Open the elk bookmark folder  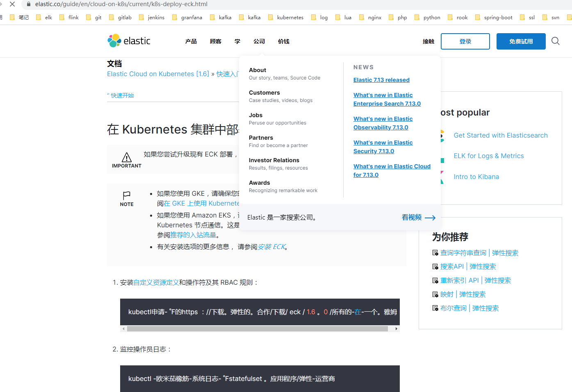(x=44, y=17)
